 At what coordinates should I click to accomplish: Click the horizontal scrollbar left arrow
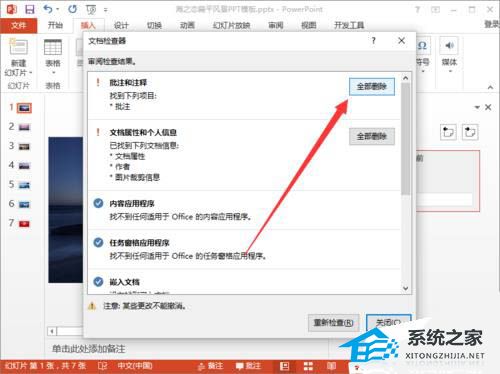[52, 331]
